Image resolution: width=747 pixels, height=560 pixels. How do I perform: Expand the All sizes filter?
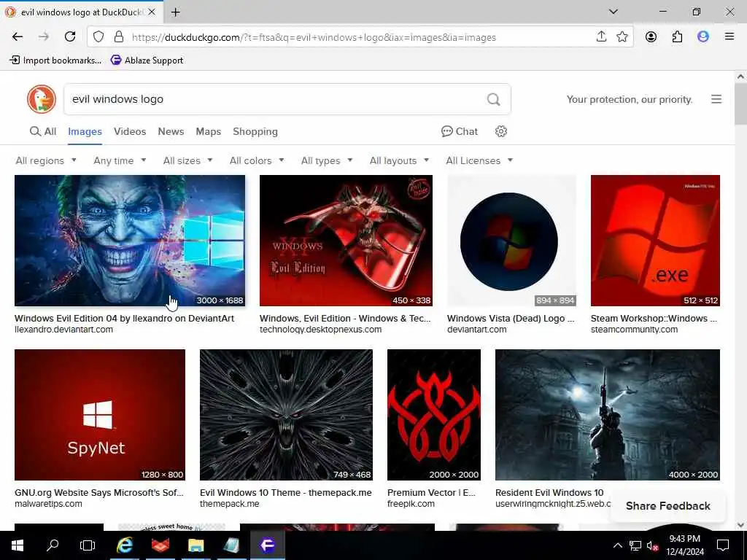[187, 160]
